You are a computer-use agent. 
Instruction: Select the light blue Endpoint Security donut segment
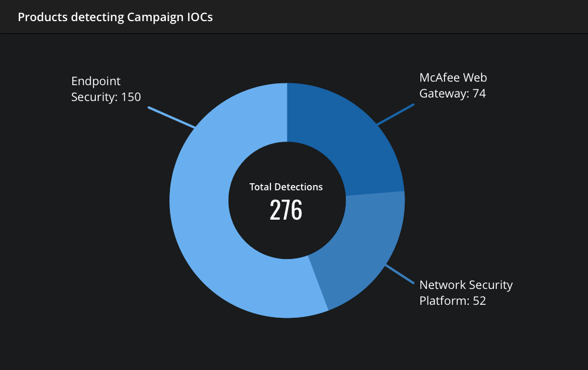coord(210,210)
